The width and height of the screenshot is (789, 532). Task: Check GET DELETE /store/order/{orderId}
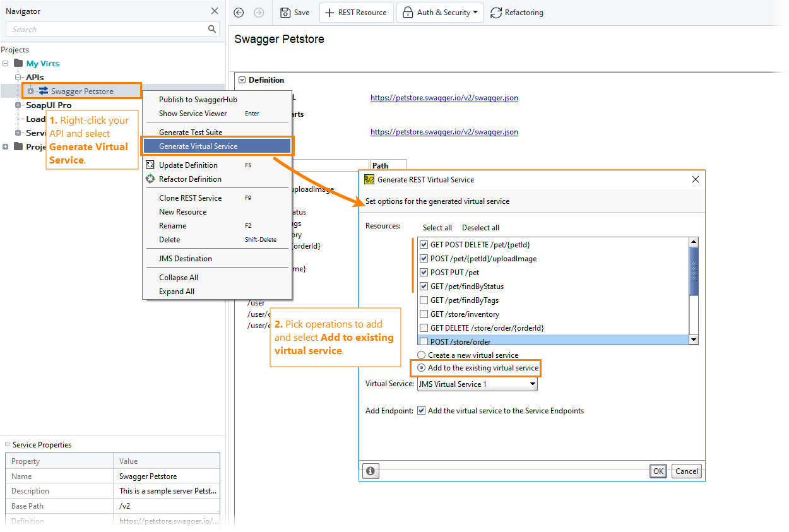point(424,328)
